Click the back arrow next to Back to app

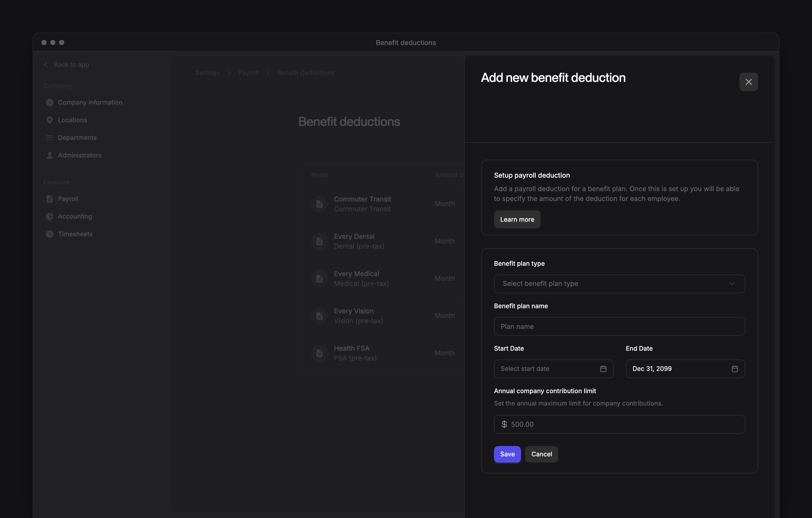(x=46, y=65)
